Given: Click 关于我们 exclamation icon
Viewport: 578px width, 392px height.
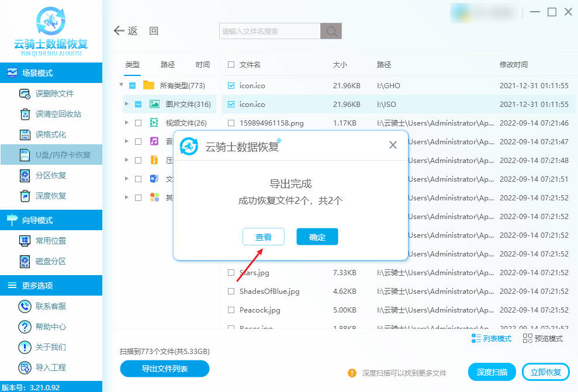Looking at the screenshot, I should pyautogui.click(x=25, y=347).
